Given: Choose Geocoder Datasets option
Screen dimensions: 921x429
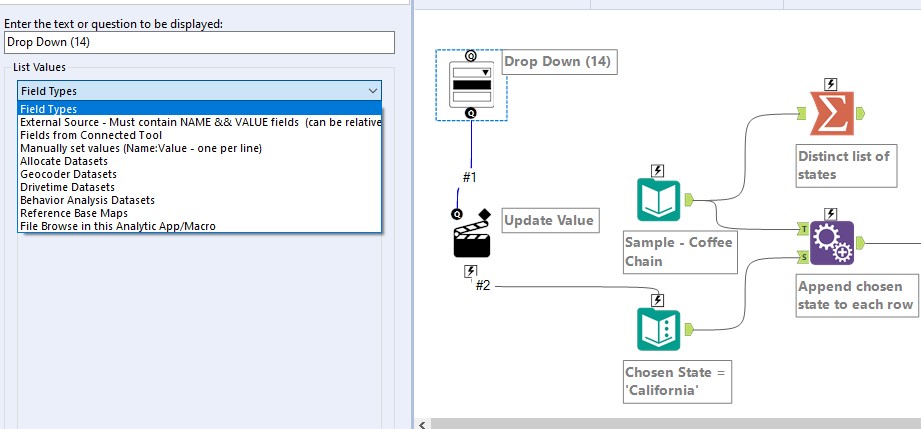Looking at the screenshot, I should coord(200,174).
